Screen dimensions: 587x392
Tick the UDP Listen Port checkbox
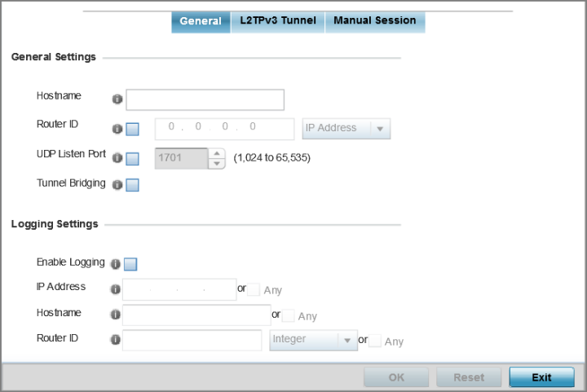(133, 159)
